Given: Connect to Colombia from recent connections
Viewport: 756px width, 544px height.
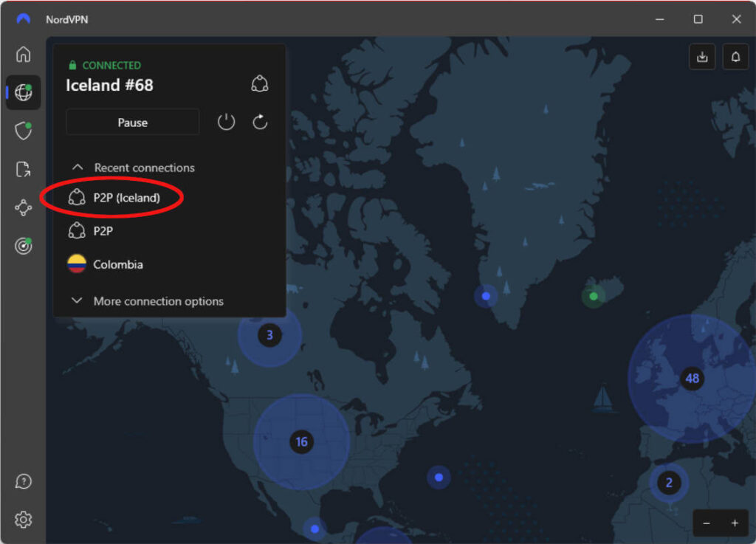Looking at the screenshot, I should (105, 264).
